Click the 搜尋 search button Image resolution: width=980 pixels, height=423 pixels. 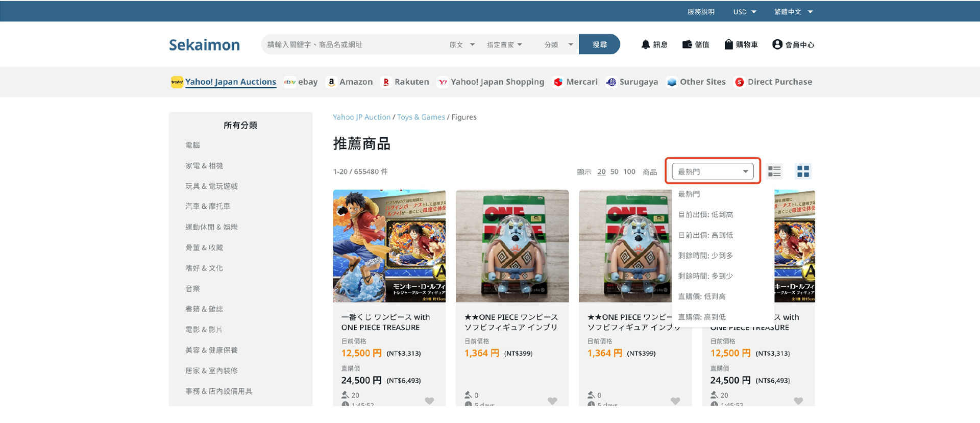coord(600,44)
